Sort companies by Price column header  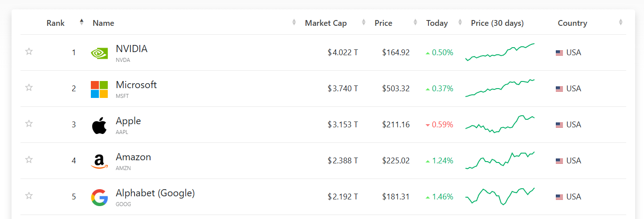click(383, 23)
